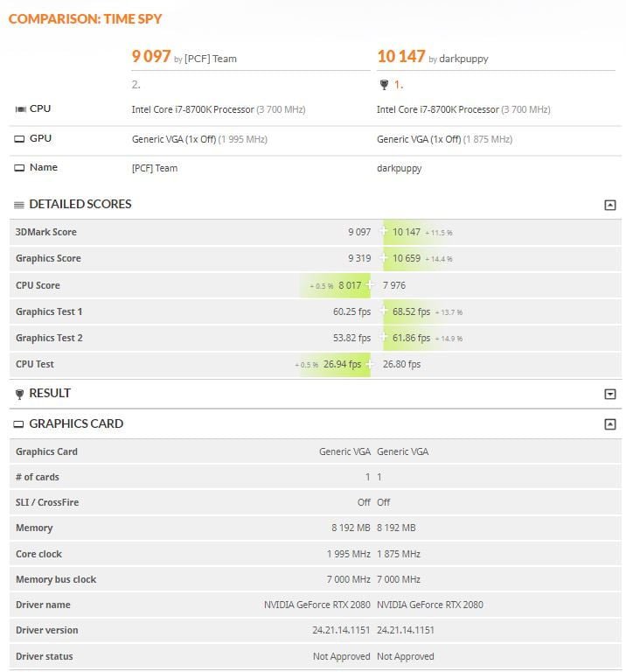
Task: Open the 9 097 score result
Action: (x=151, y=57)
